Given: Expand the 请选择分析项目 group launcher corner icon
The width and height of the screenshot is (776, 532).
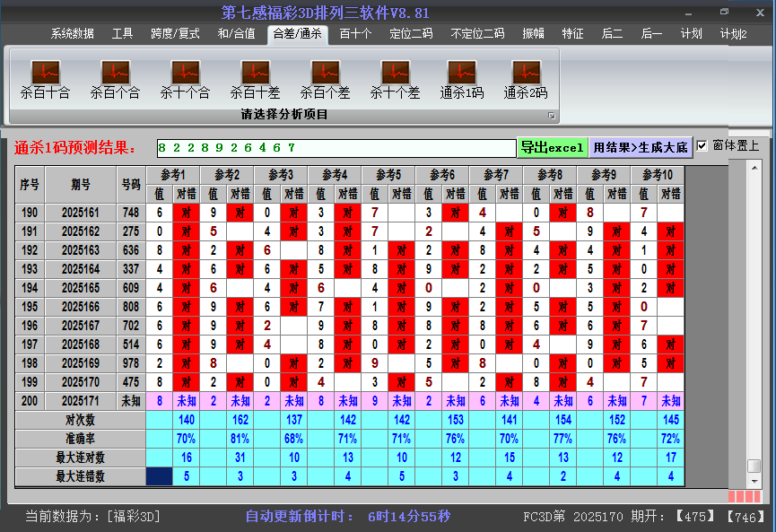Looking at the screenshot, I should 552,116.
